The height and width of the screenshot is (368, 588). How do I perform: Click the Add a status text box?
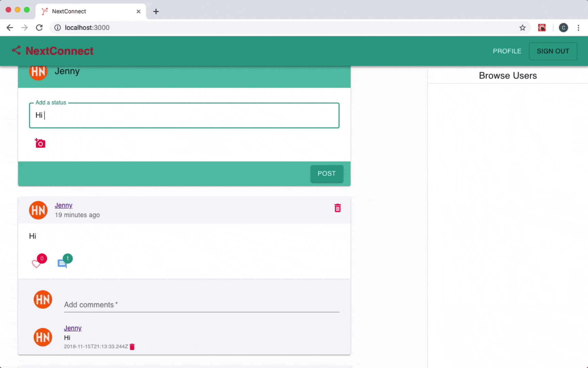[x=184, y=116]
